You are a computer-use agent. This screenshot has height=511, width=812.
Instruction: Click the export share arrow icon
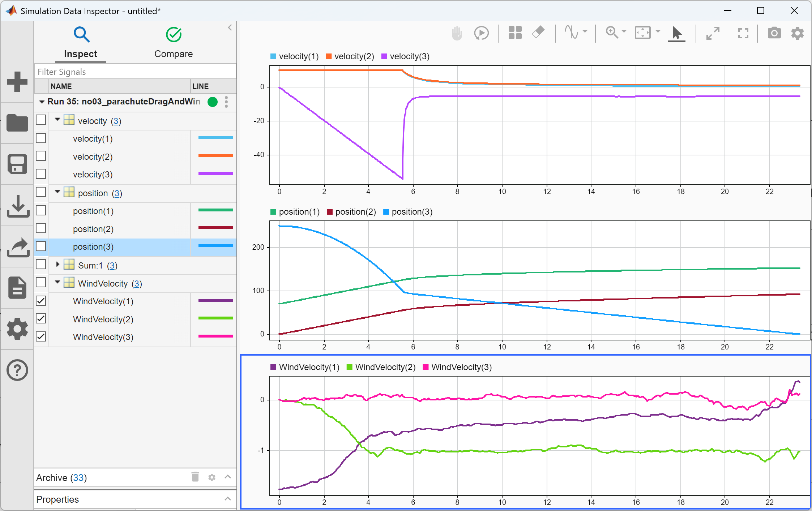point(18,247)
